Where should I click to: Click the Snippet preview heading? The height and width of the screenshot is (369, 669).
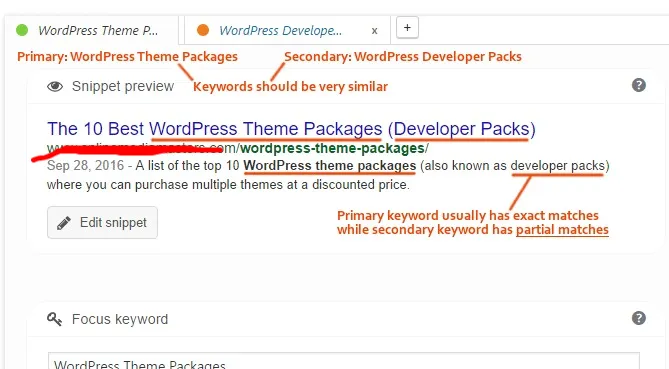[x=123, y=86]
